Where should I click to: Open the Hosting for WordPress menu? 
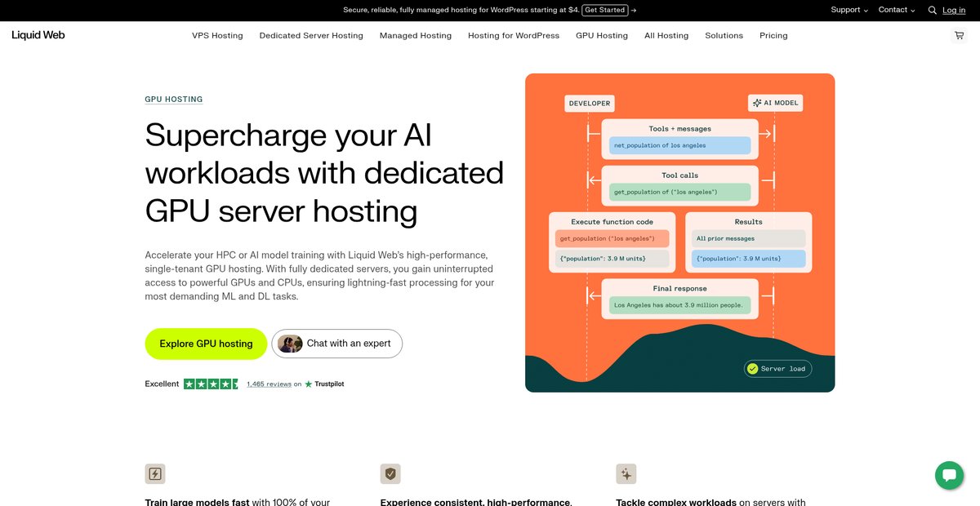coord(514,36)
